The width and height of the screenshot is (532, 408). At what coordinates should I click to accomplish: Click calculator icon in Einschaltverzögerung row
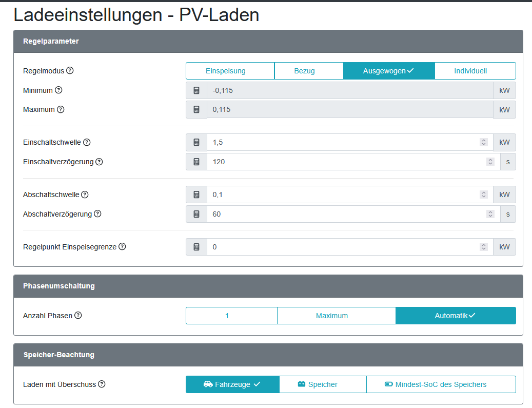pos(196,162)
